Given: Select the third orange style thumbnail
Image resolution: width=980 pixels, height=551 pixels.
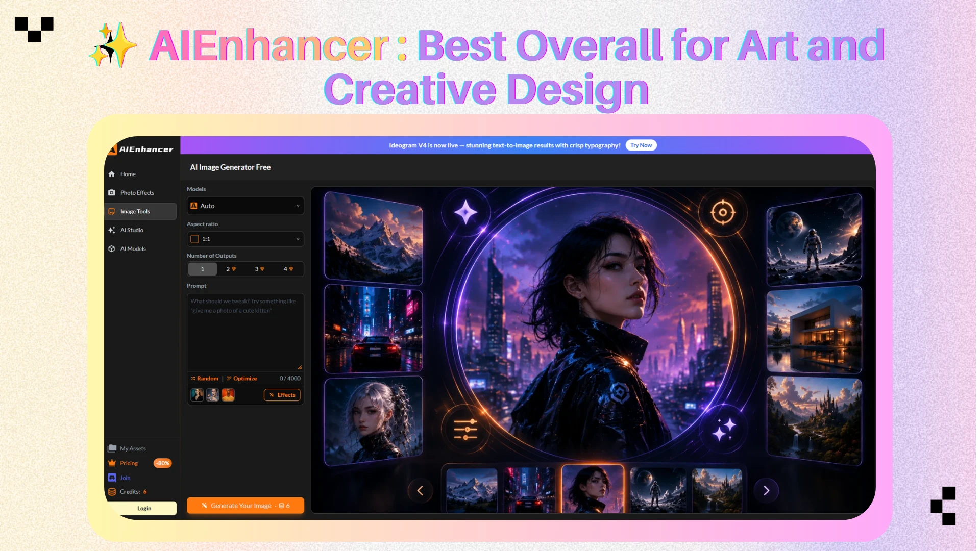Looking at the screenshot, I should [x=228, y=395].
